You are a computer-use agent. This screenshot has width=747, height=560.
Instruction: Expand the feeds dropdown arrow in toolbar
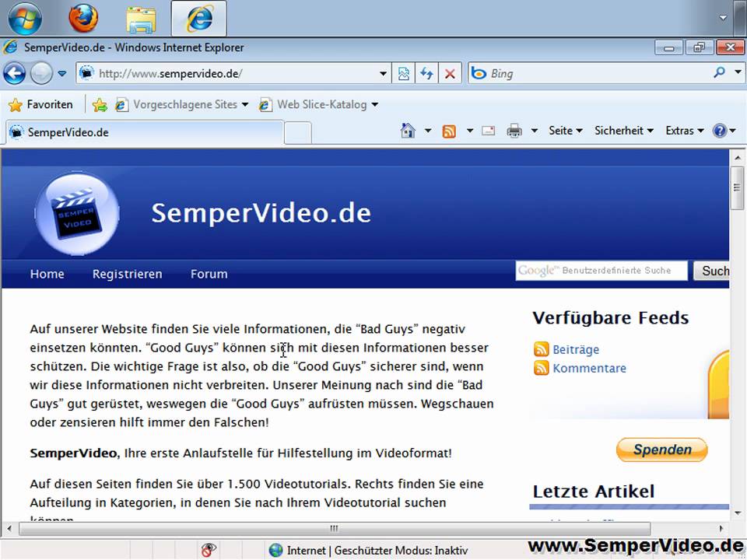[x=470, y=131]
